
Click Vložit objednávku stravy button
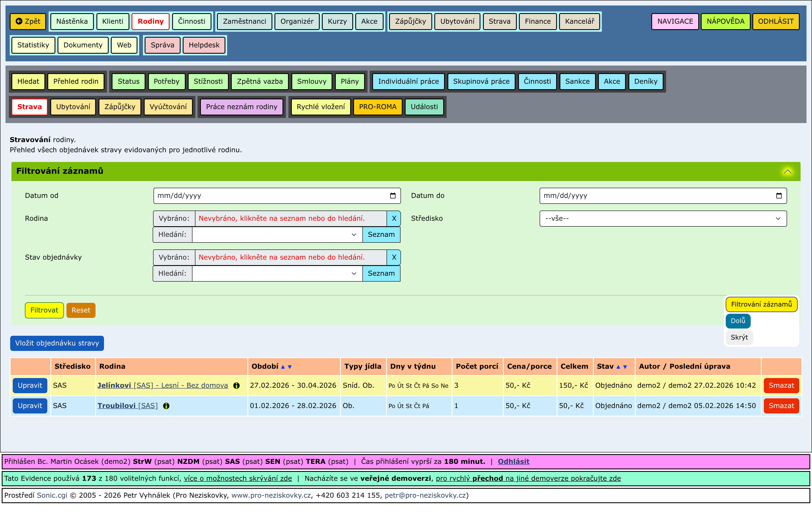(x=57, y=343)
